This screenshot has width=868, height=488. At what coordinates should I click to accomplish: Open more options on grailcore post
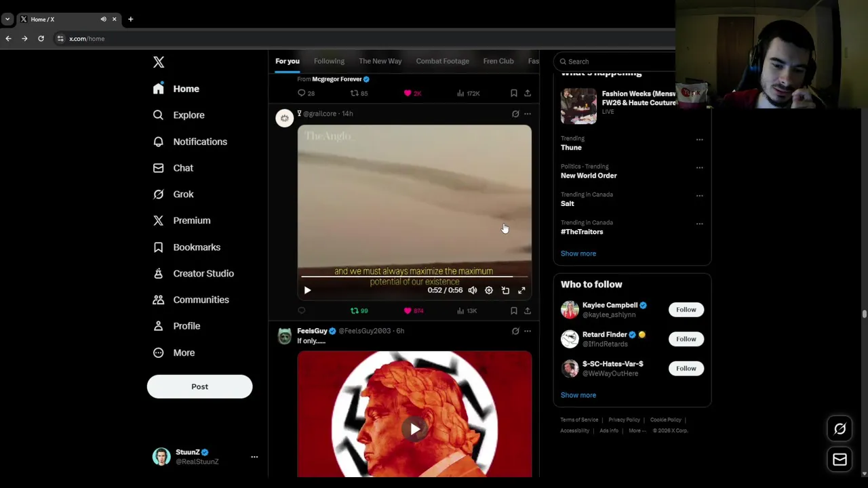[x=528, y=114]
